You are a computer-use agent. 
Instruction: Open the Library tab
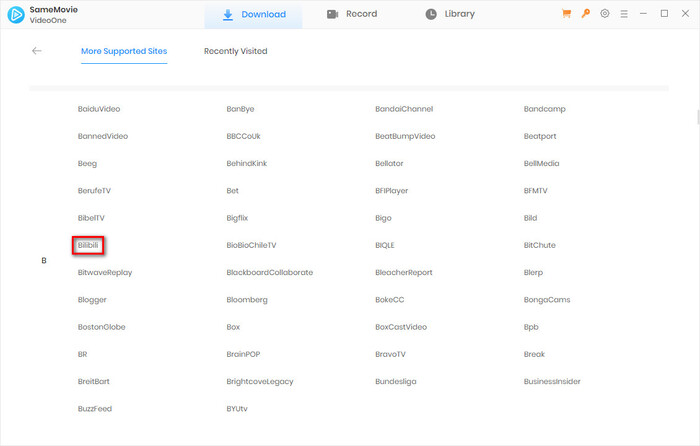tap(450, 14)
